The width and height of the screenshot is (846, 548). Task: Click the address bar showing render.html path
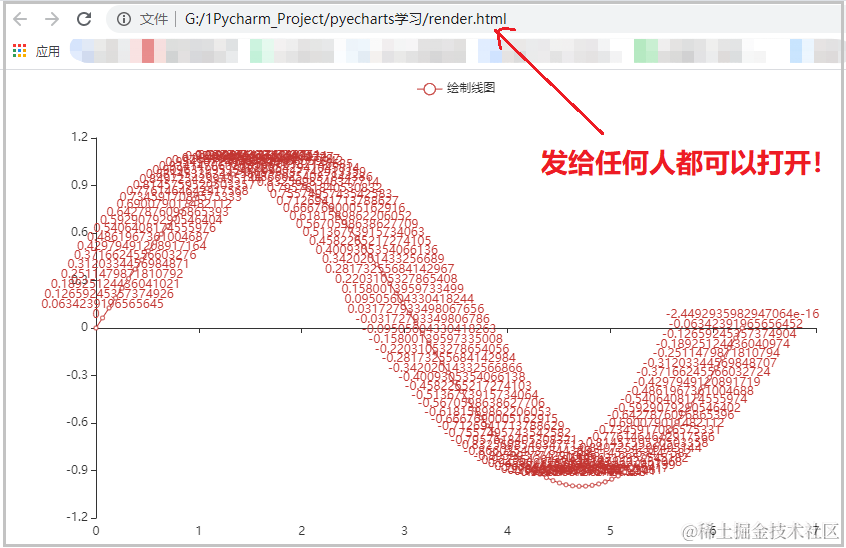tap(345, 19)
